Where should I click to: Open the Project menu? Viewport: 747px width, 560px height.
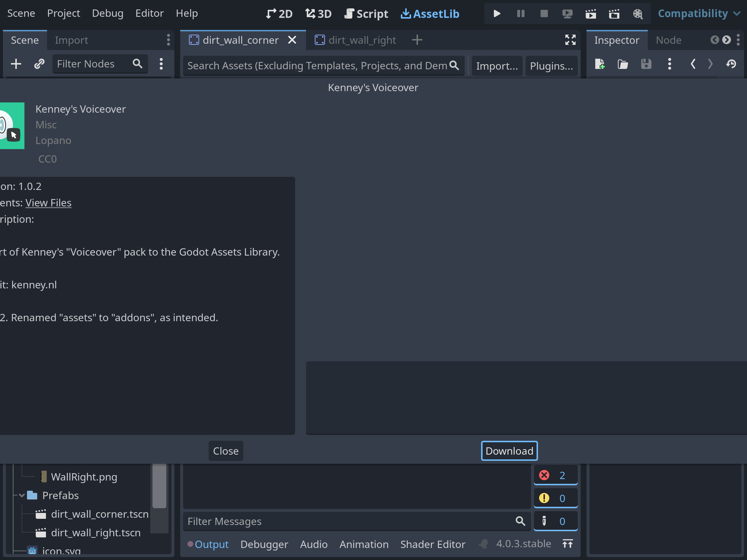tap(64, 13)
